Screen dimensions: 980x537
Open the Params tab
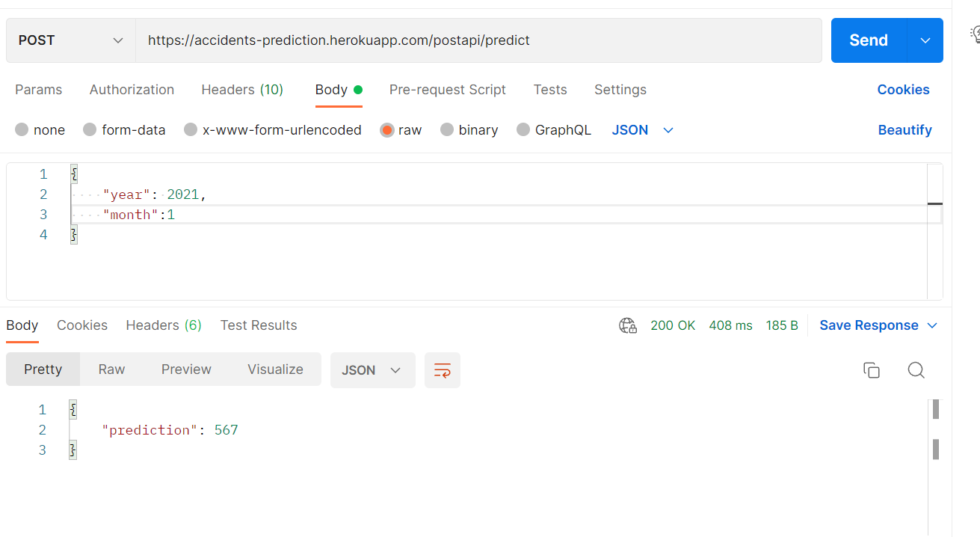click(39, 90)
